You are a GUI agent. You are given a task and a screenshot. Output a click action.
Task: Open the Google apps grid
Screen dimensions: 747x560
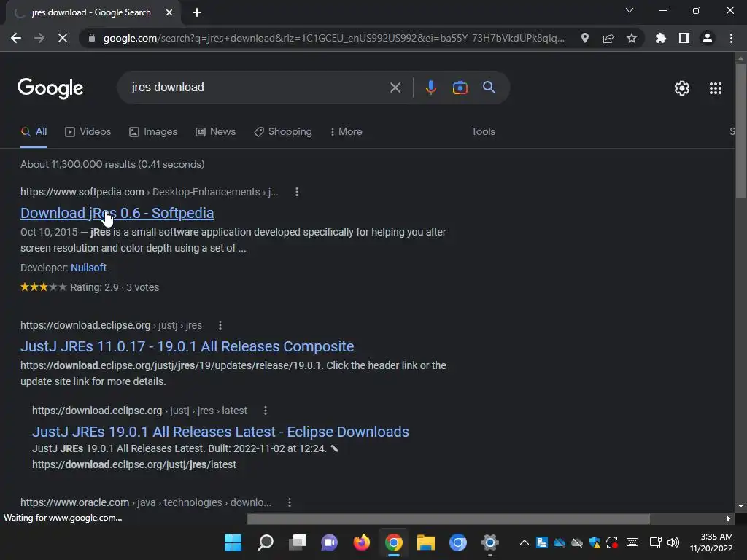(x=716, y=88)
